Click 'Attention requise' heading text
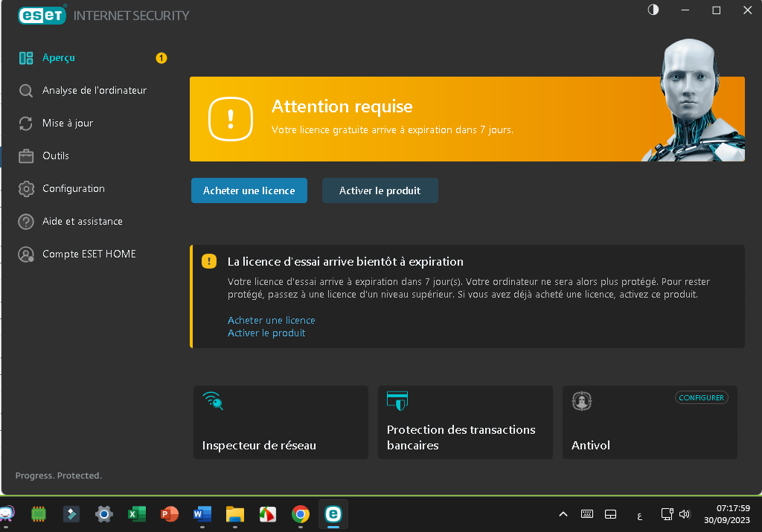762x532 pixels. (x=342, y=106)
